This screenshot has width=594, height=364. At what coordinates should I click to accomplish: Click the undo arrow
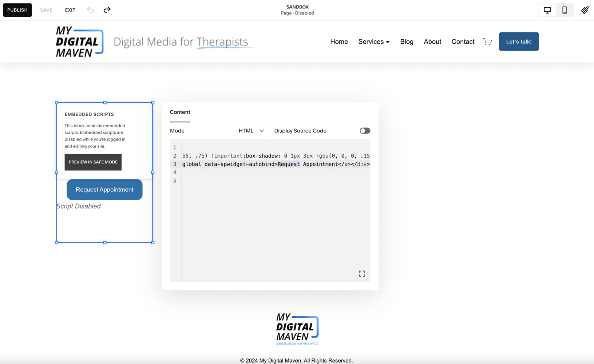(90, 10)
